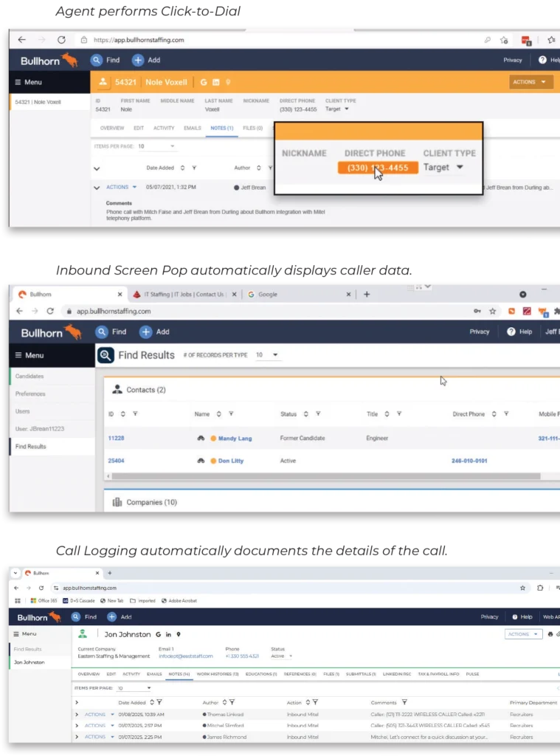
Task: Click the Google G icon beside Nole Voxell
Action: click(x=204, y=83)
